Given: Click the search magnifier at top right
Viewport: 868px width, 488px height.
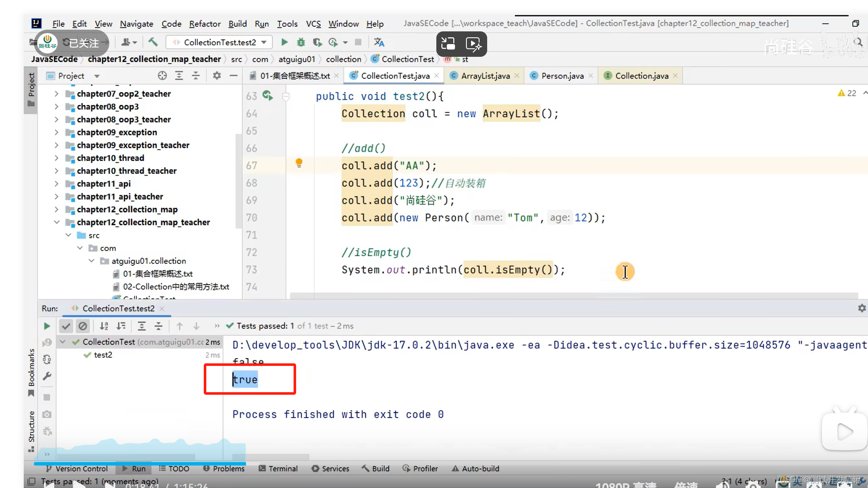Looking at the screenshot, I should tap(858, 42).
